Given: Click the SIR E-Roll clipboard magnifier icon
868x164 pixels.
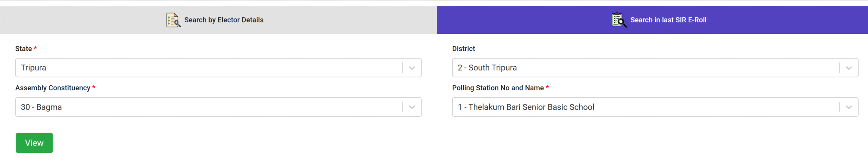Looking at the screenshot, I should pyautogui.click(x=619, y=20).
